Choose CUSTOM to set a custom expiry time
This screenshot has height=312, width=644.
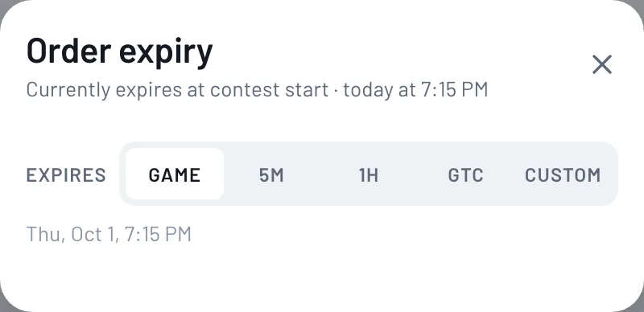pyautogui.click(x=563, y=174)
